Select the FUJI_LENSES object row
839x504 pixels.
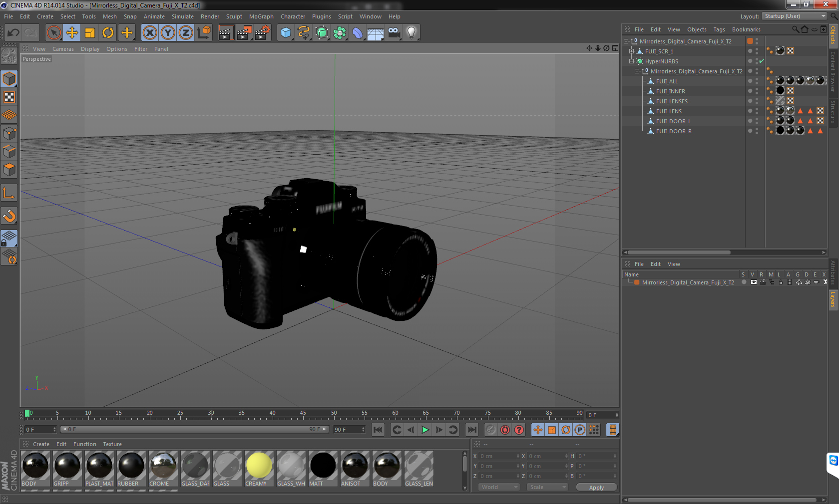(672, 101)
